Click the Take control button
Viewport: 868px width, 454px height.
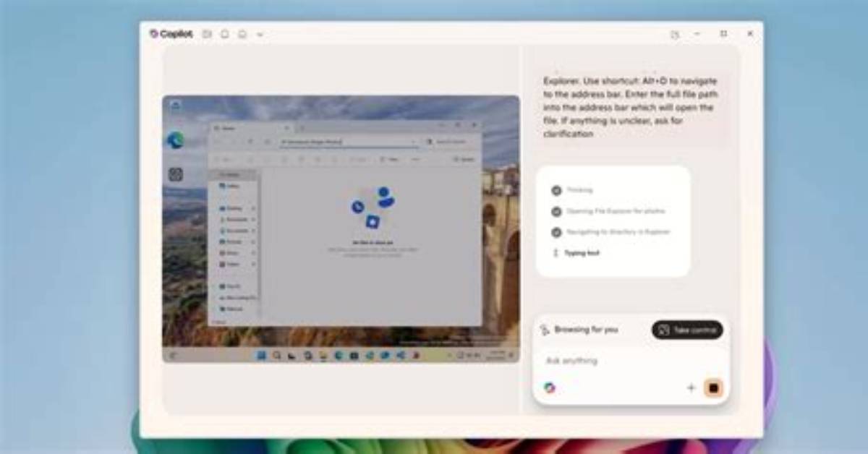coord(687,330)
